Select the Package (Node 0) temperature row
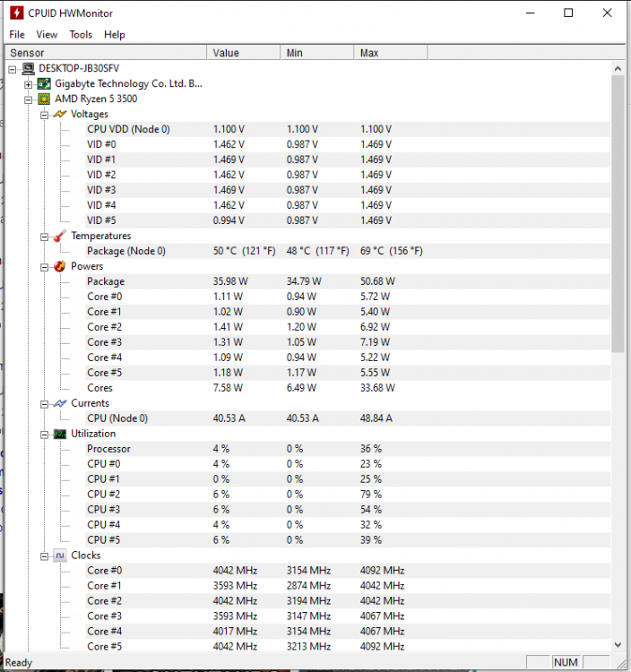This screenshot has width=631, height=672. tap(348, 251)
